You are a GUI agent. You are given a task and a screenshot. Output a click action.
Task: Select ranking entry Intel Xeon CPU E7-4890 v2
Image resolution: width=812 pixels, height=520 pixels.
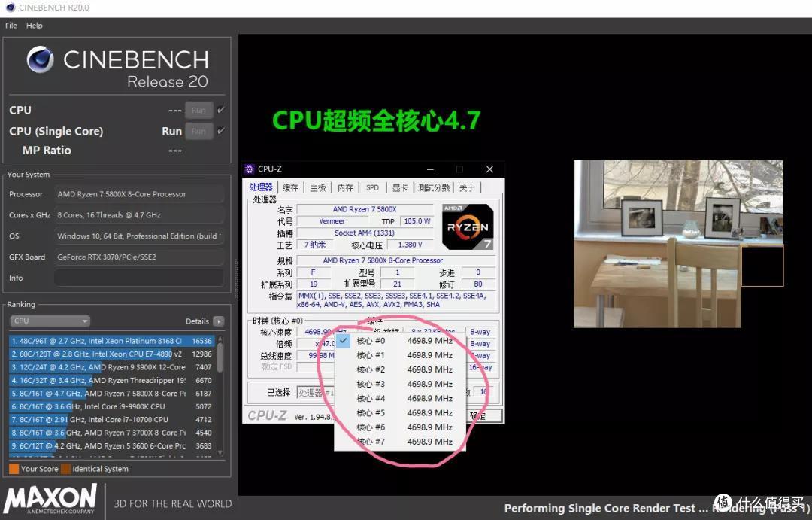pos(112,354)
